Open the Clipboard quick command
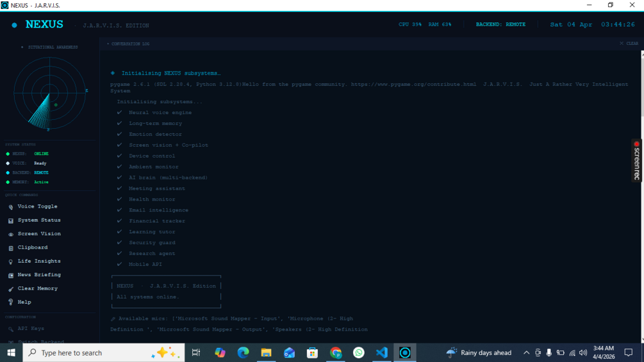Screen dimensions: 644x362 click(x=33, y=247)
